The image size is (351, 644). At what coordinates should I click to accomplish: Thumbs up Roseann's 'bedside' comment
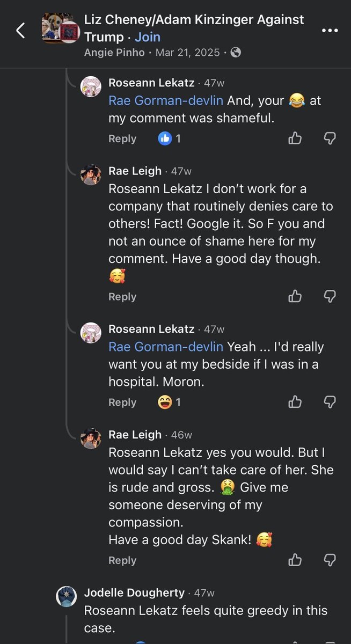(x=295, y=402)
